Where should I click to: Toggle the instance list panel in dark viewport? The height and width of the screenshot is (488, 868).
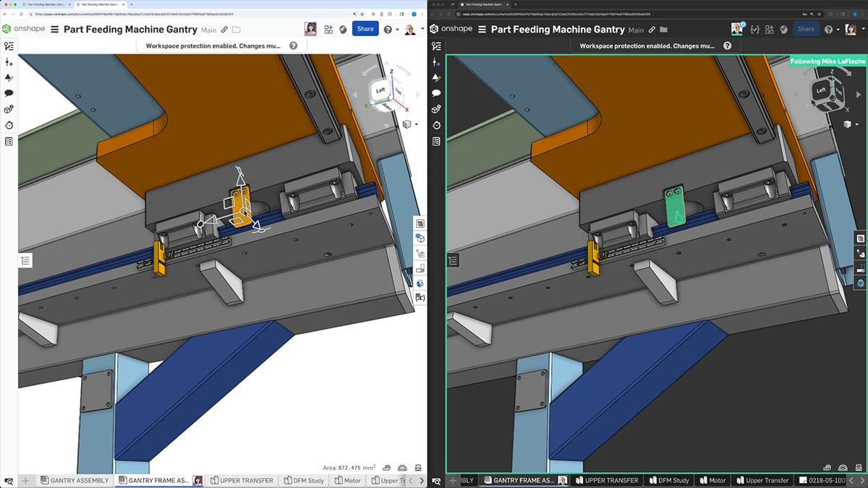[x=453, y=261]
